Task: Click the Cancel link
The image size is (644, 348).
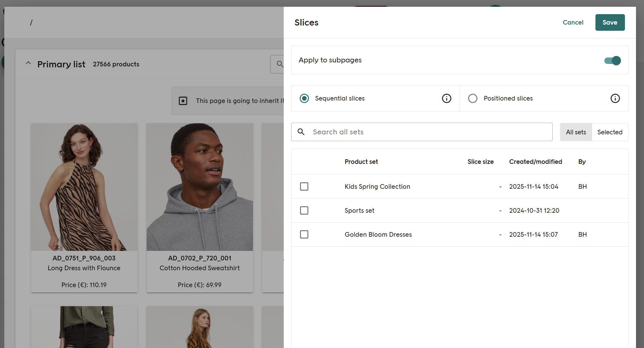Action: (573, 22)
